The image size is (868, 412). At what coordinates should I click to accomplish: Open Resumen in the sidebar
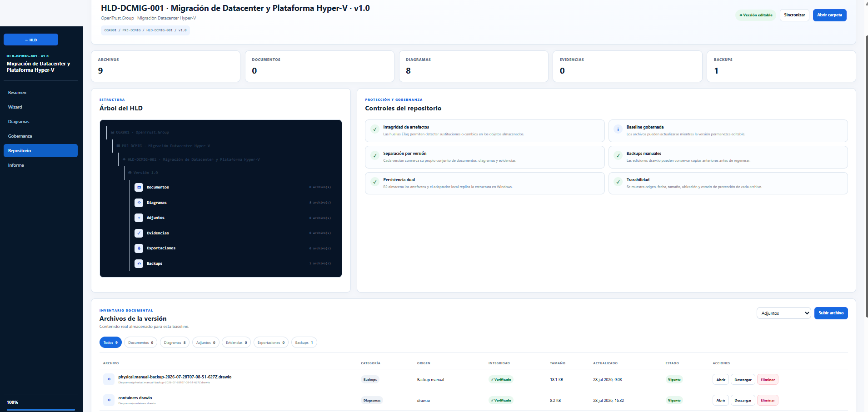tap(40, 93)
